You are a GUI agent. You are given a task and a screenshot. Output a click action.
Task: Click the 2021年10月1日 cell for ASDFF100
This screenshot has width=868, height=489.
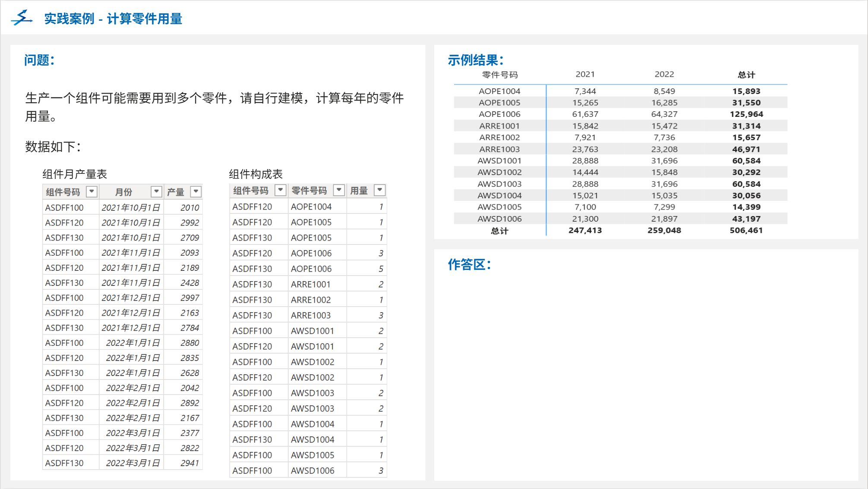[x=131, y=207]
